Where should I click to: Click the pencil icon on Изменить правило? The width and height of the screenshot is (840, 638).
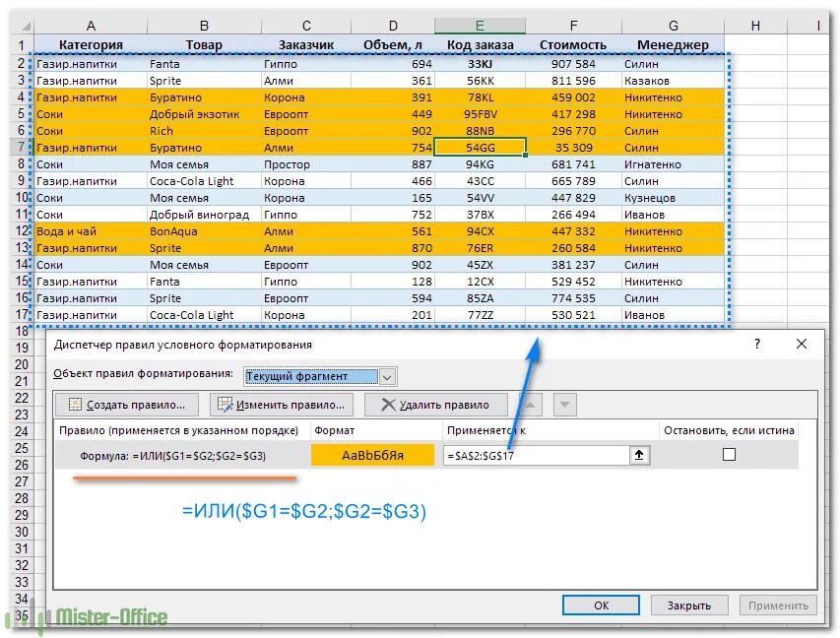click(x=225, y=405)
